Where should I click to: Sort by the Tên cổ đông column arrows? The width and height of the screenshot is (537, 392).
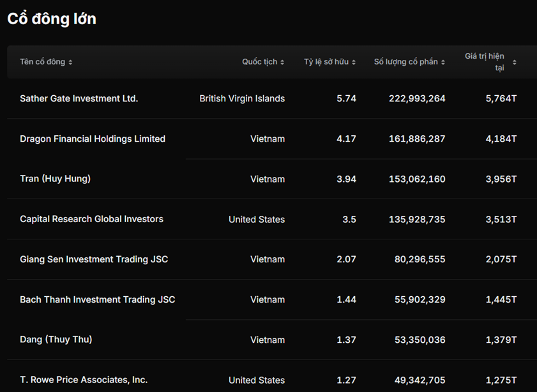click(x=70, y=62)
